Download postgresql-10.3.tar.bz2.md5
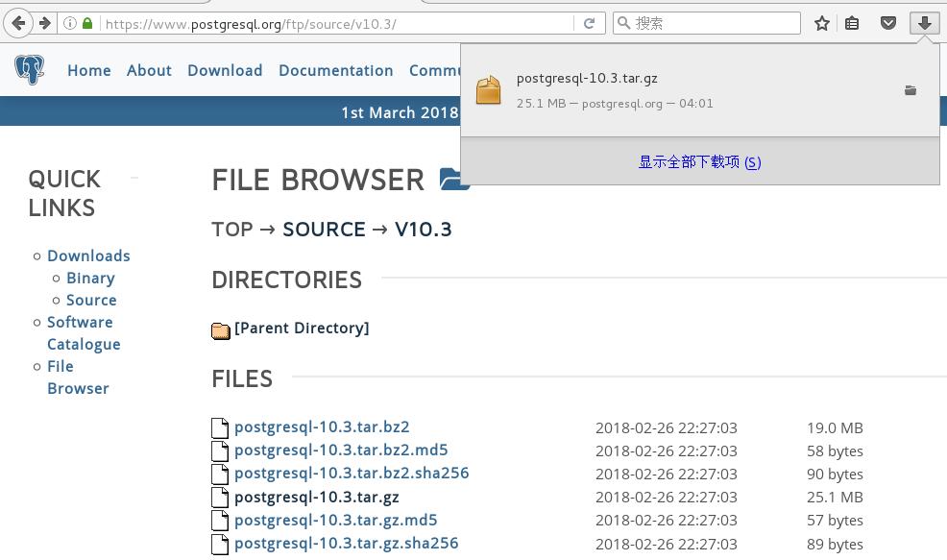Image resolution: width=947 pixels, height=560 pixels. (341, 450)
